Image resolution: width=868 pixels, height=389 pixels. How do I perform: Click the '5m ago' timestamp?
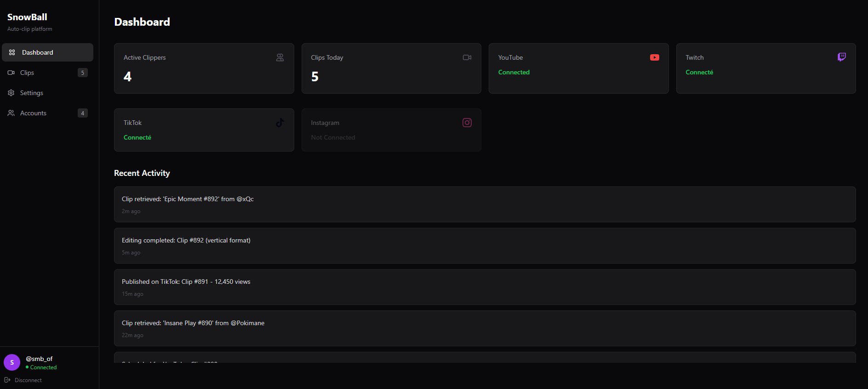[x=131, y=253]
